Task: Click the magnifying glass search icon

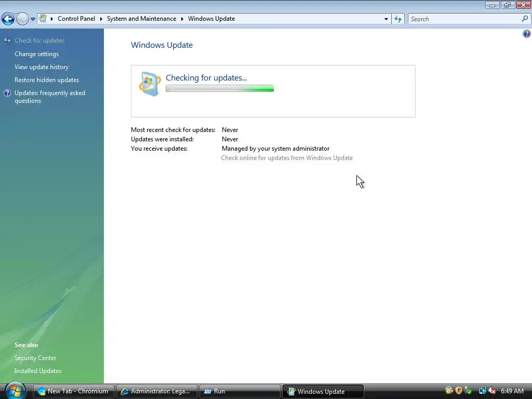Action: 525,19
